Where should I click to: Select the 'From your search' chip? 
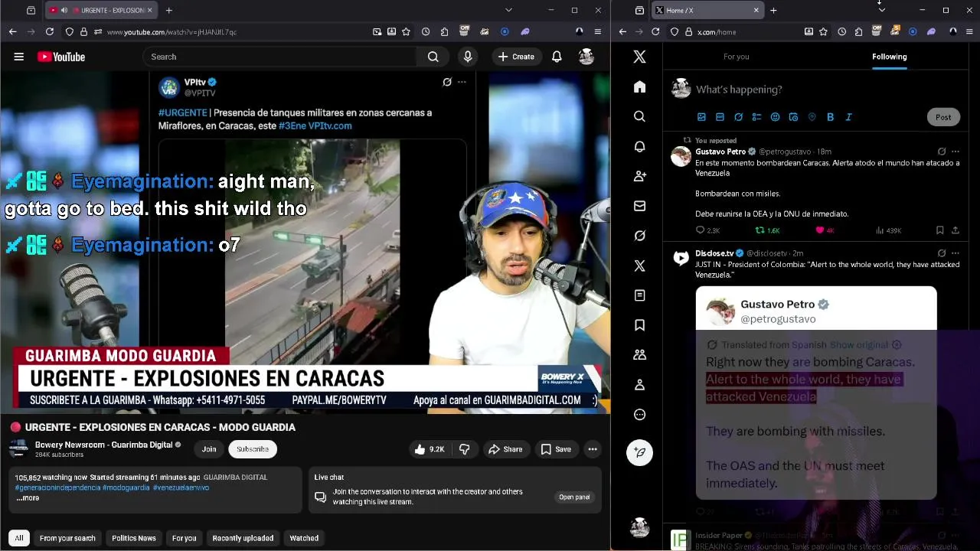(67, 538)
